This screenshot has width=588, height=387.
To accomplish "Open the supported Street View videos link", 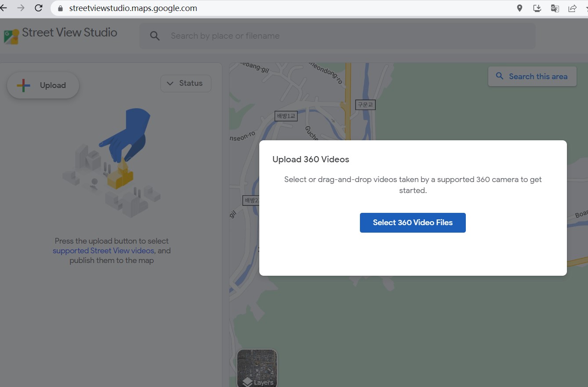I will (103, 251).
